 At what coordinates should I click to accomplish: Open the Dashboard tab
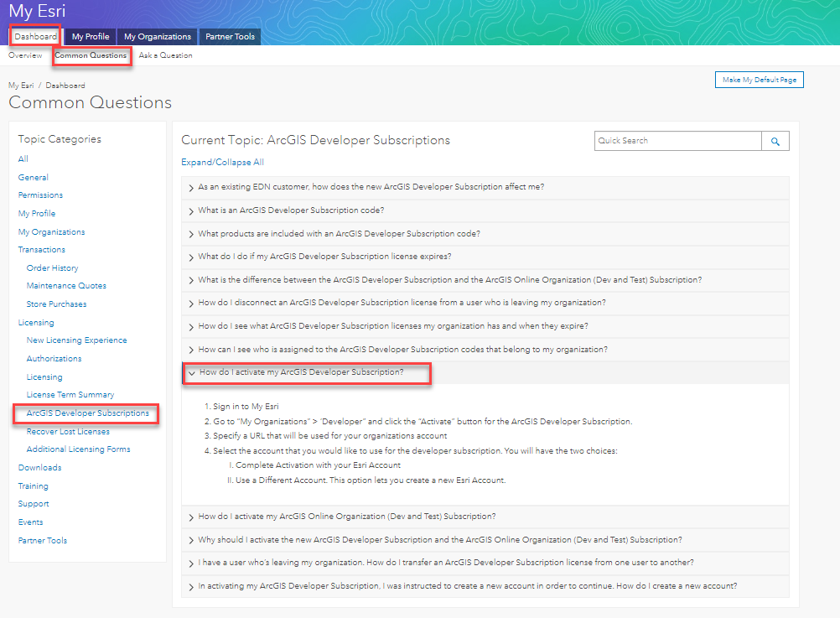pos(36,36)
